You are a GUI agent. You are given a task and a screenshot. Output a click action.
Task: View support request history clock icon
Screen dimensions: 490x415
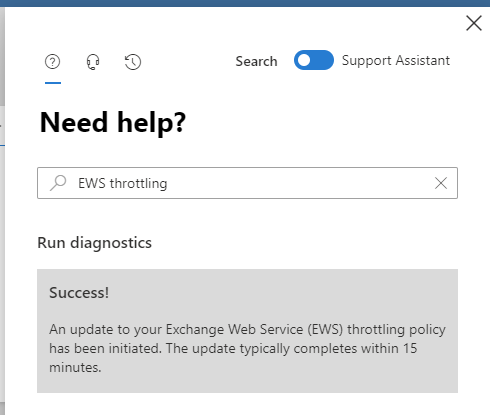pyautogui.click(x=133, y=62)
